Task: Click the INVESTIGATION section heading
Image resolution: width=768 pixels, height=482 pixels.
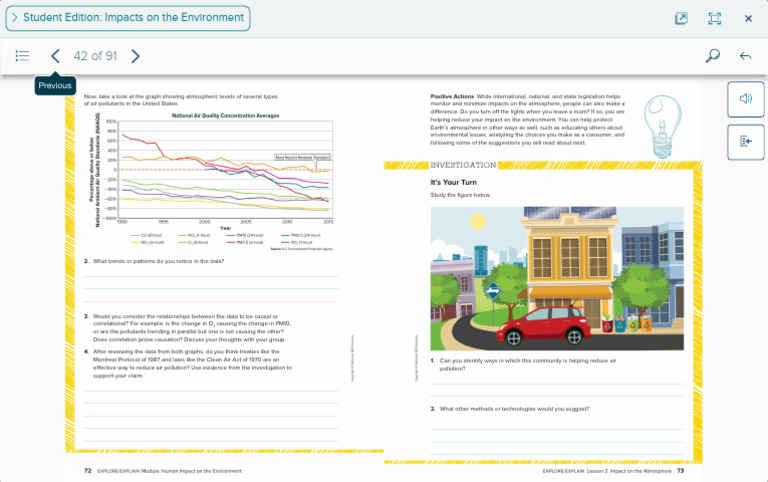Action: pyautogui.click(x=463, y=165)
